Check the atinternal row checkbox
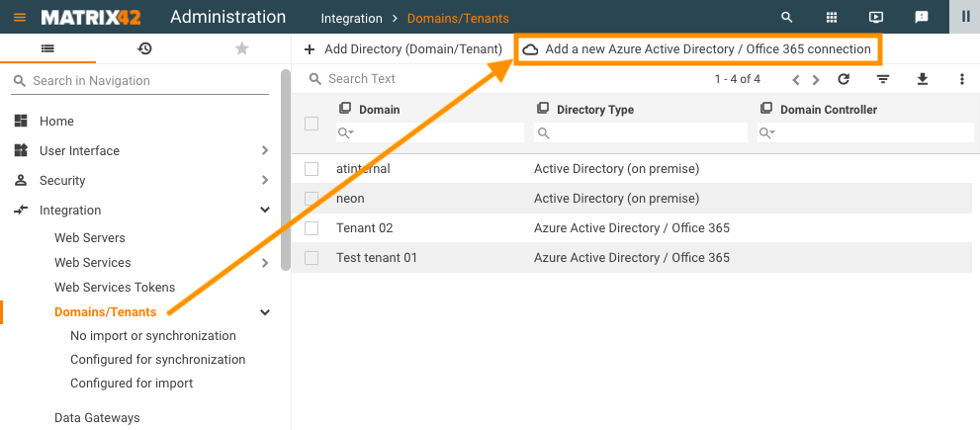This screenshot has width=980, height=430. [312, 169]
